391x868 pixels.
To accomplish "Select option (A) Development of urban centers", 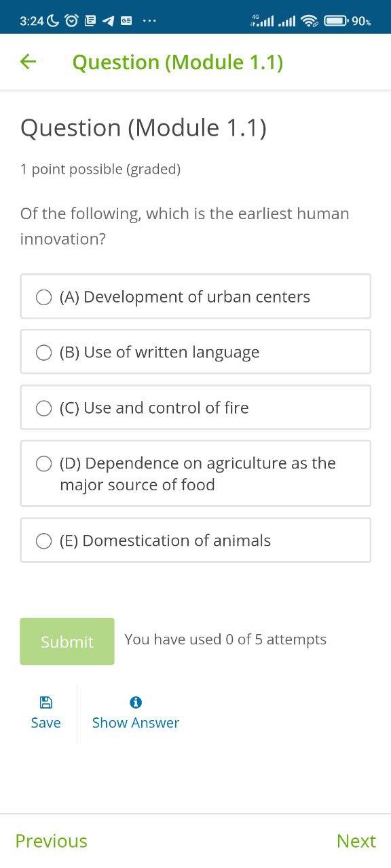I will pyautogui.click(x=195, y=296).
